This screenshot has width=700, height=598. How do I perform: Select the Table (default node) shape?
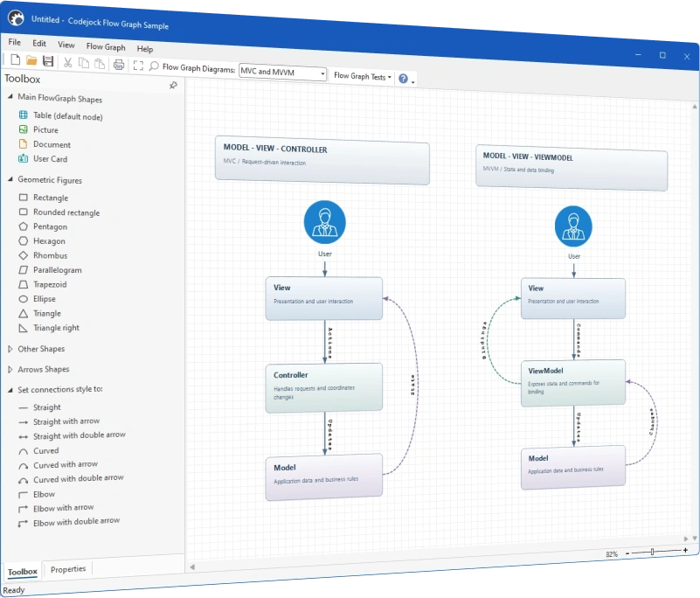tap(60, 116)
